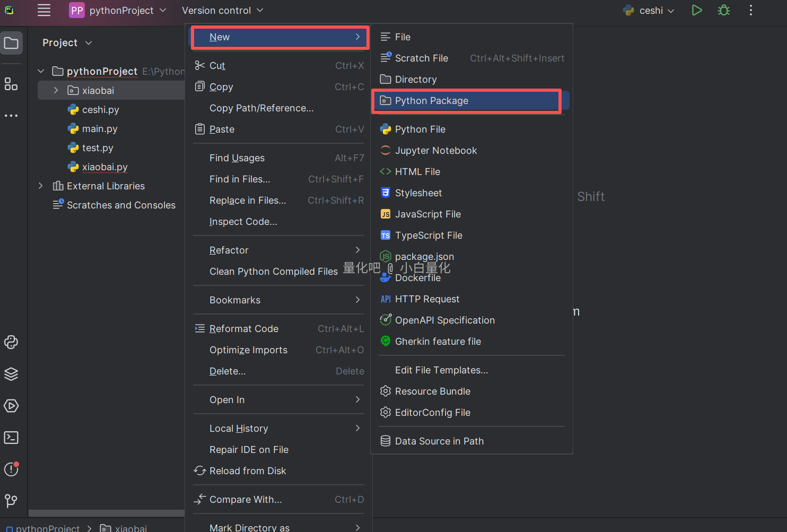Expand External Libraries node

point(41,186)
